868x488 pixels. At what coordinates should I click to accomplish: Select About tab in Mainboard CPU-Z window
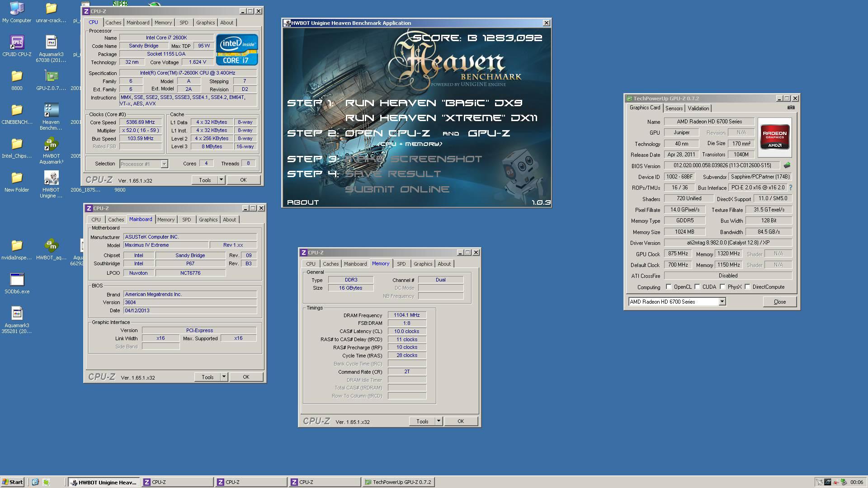[x=229, y=220]
